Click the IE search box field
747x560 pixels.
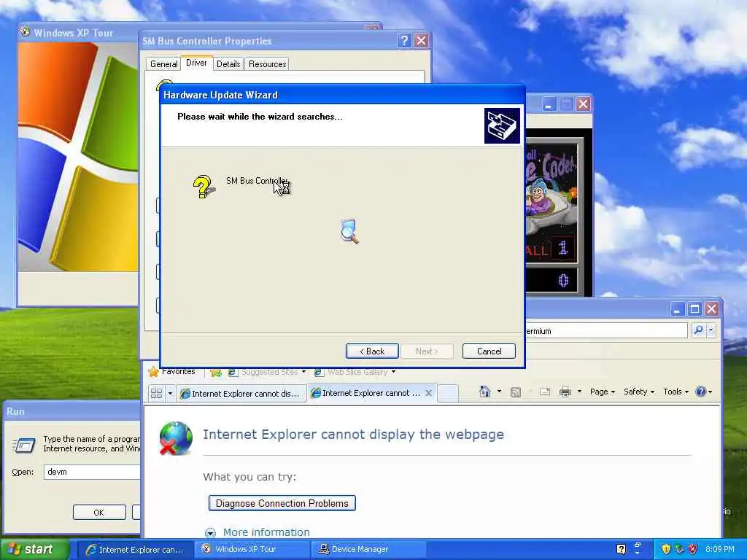606,330
